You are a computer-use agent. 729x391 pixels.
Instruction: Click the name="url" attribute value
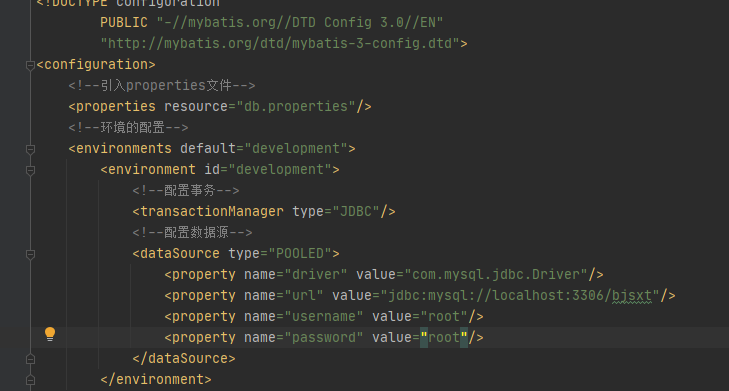point(304,295)
